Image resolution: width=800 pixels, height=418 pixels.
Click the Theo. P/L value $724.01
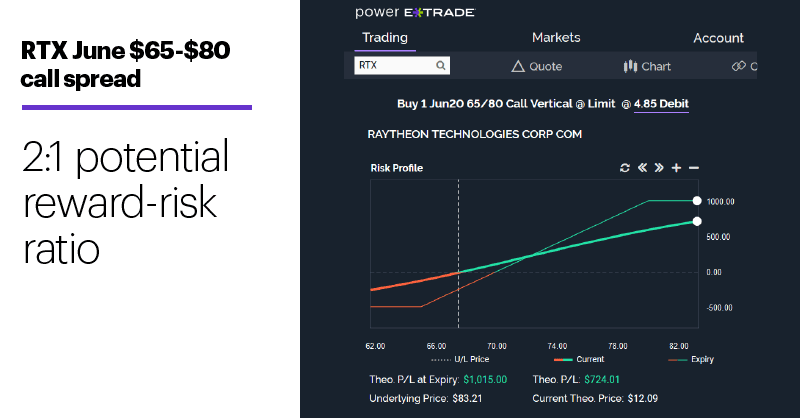pyautogui.click(x=602, y=380)
